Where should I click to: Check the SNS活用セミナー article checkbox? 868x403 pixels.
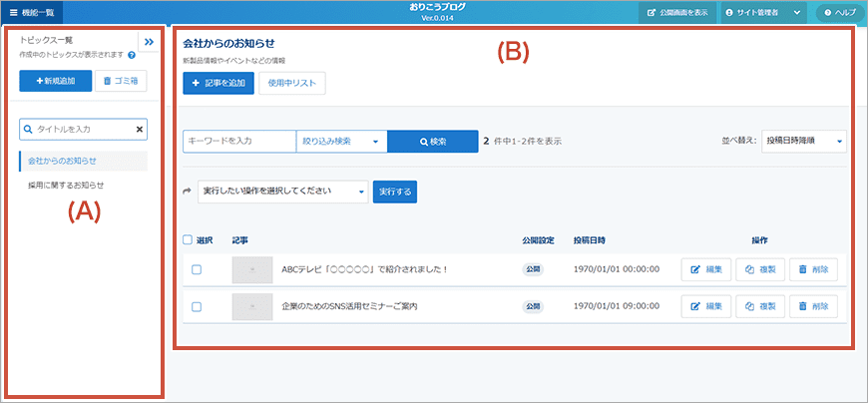[197, 306]
